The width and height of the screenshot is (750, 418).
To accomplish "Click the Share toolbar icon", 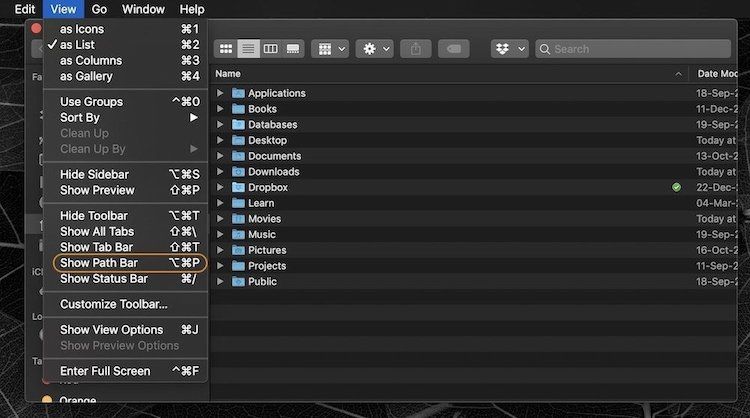I will point(417,48).
